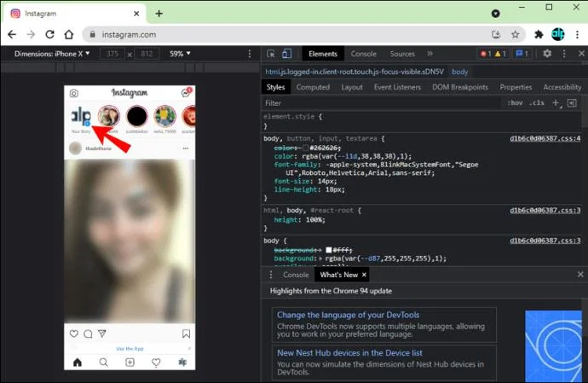Click the width field showing 375
Image resolution: width=588 pixels, height=383 pixels.
coord(112,54)
